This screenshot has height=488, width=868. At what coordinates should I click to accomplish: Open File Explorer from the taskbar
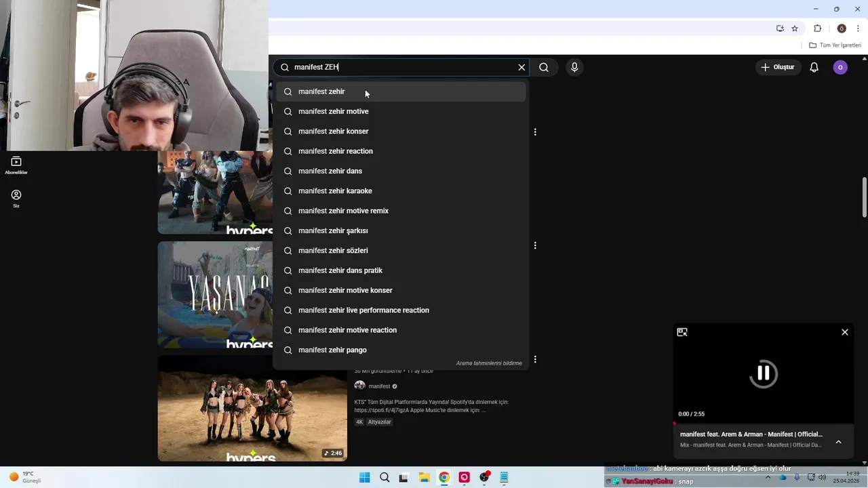pyautogui.click(x=424, y=477)
